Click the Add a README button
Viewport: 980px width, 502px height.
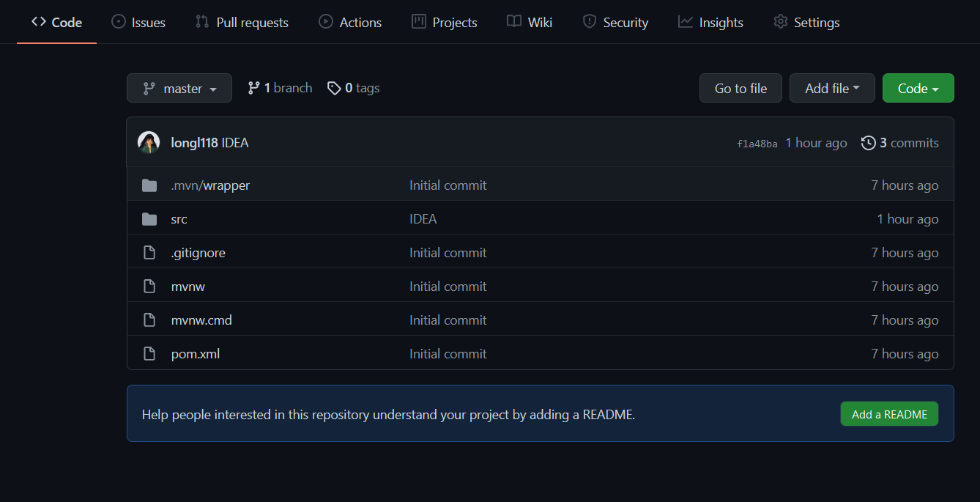pyautogui.click(x=889, y=414)
